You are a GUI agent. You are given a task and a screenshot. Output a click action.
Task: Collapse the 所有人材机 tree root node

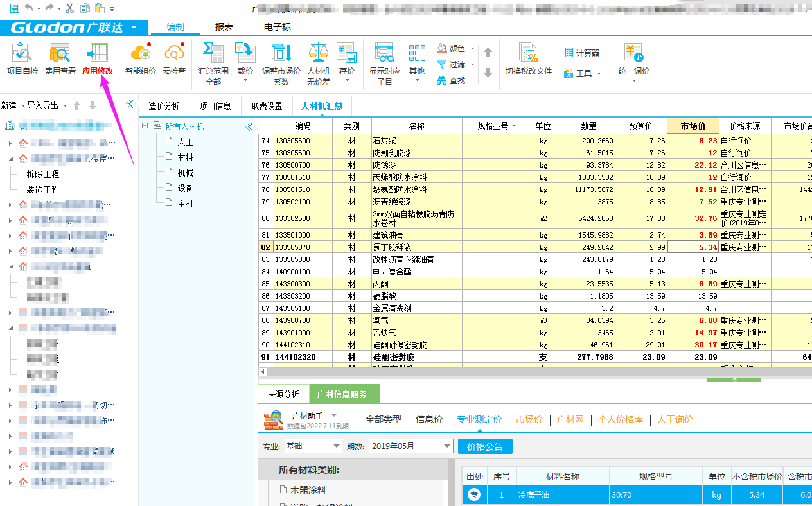point(145,126)
